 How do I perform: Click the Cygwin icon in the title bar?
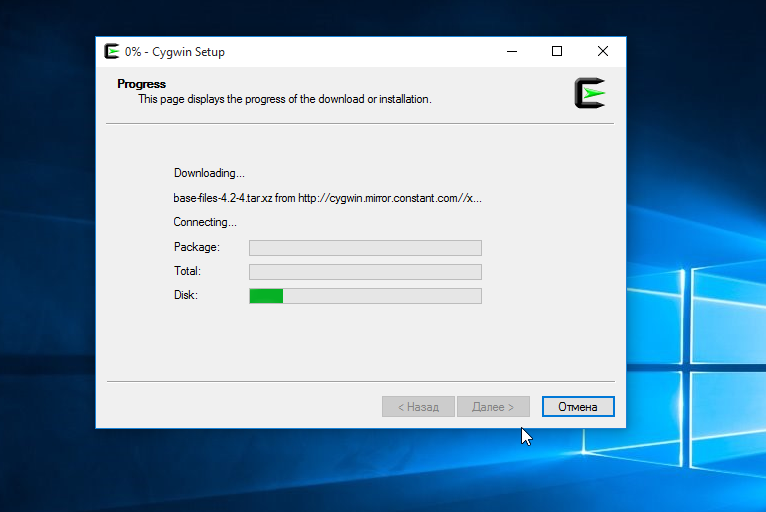pyautogui.click(x=112, y=51)
